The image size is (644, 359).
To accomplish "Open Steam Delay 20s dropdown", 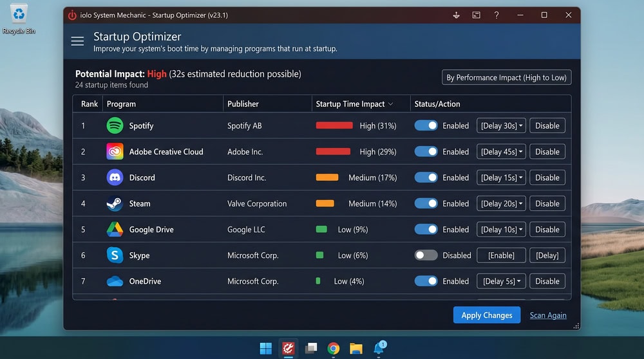I will point(501,203).
